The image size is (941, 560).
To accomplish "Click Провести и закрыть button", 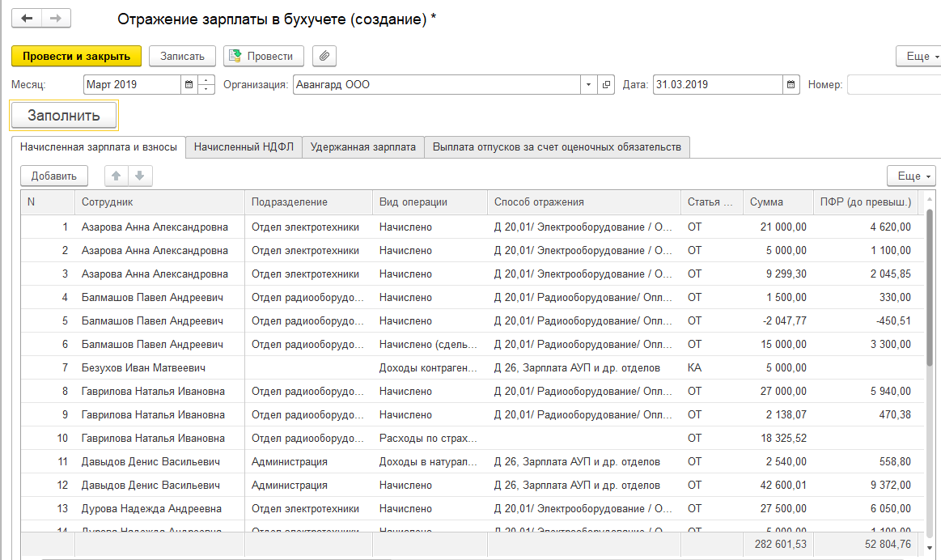I will coord(76,56).
